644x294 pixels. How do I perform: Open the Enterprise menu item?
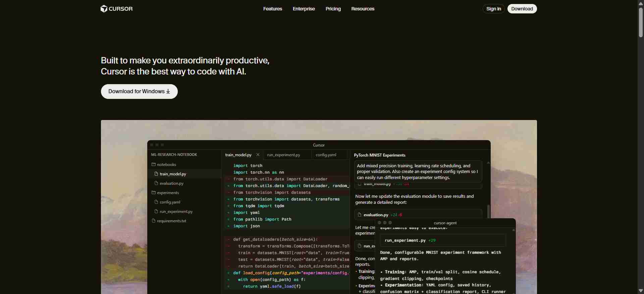click(x=304, y=9)
